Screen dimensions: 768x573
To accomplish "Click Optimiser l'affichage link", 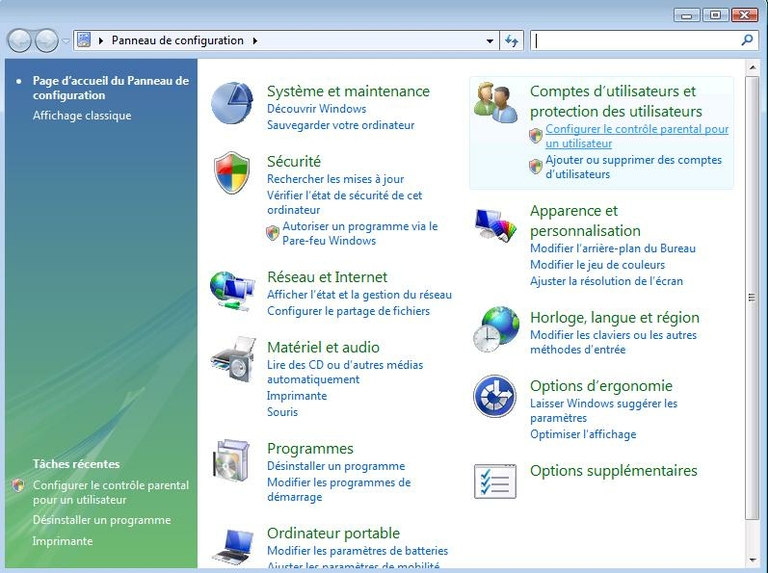I will pos(583,434).
